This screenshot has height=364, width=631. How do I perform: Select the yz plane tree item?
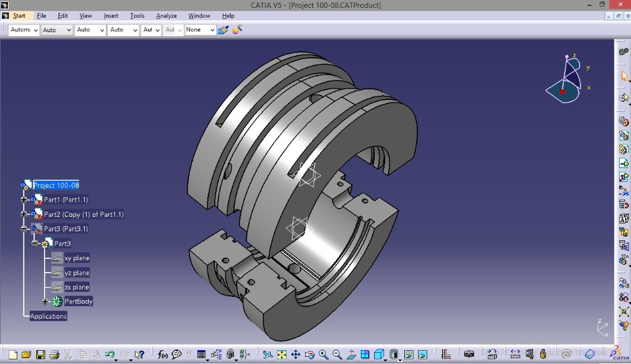pos(77,273)
